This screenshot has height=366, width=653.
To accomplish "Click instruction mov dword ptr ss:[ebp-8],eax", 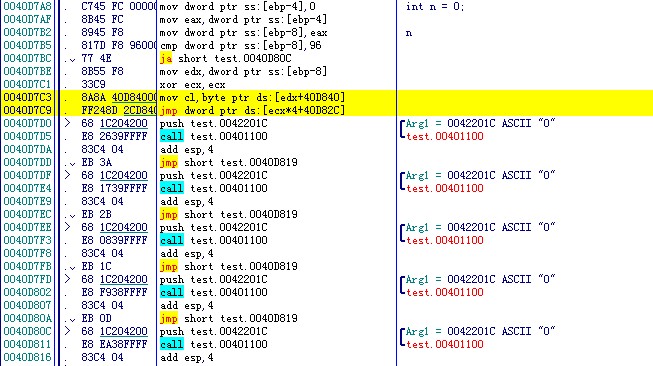I will (244, 32).
